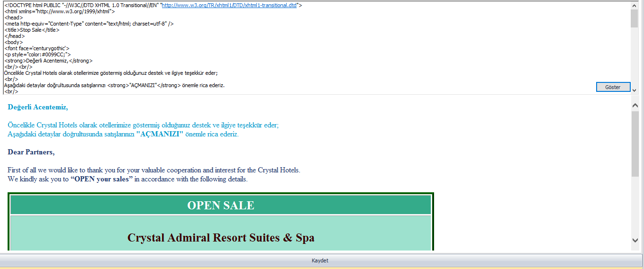
Task: Click the preview pane scroll-up arrow
Action: click(x=635, y=105)
